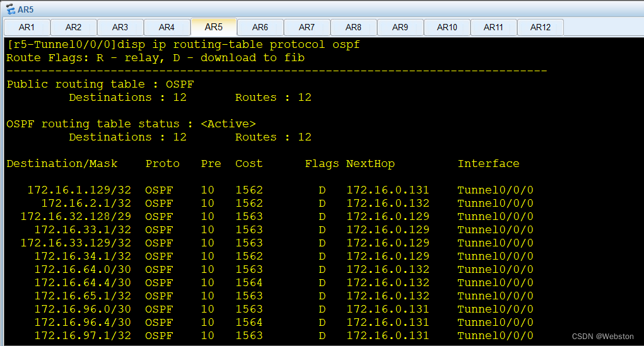This screenshot has height=346, width=644.
Task: Open the AR12 router tab
Action: point(540,28)
